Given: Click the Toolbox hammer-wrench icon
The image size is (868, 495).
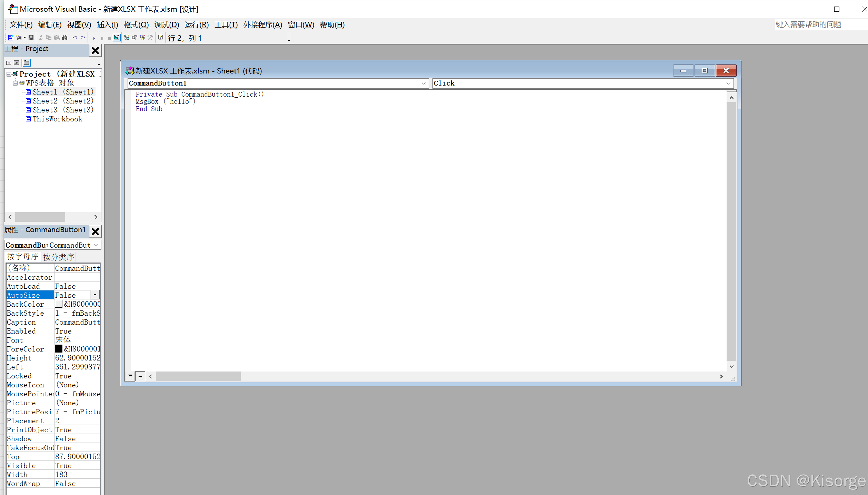Looking at the screenshot, I should [150, 38].
